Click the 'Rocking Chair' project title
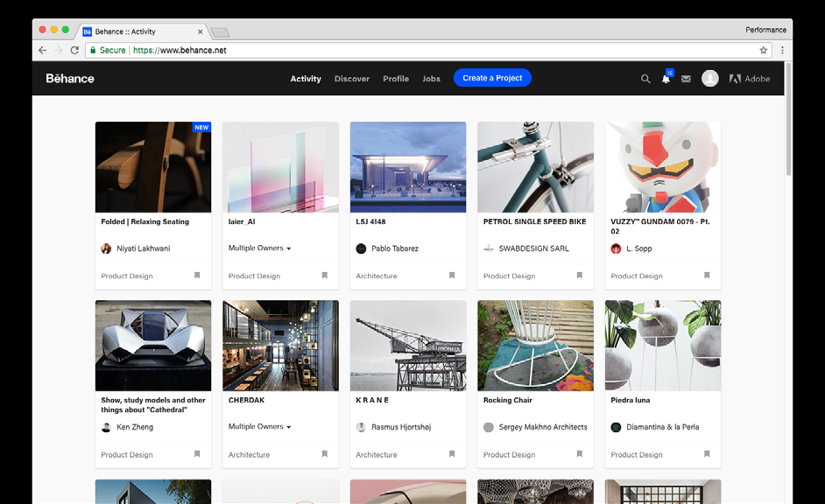This screenshot has width=825, height=504. pos(508,401)
